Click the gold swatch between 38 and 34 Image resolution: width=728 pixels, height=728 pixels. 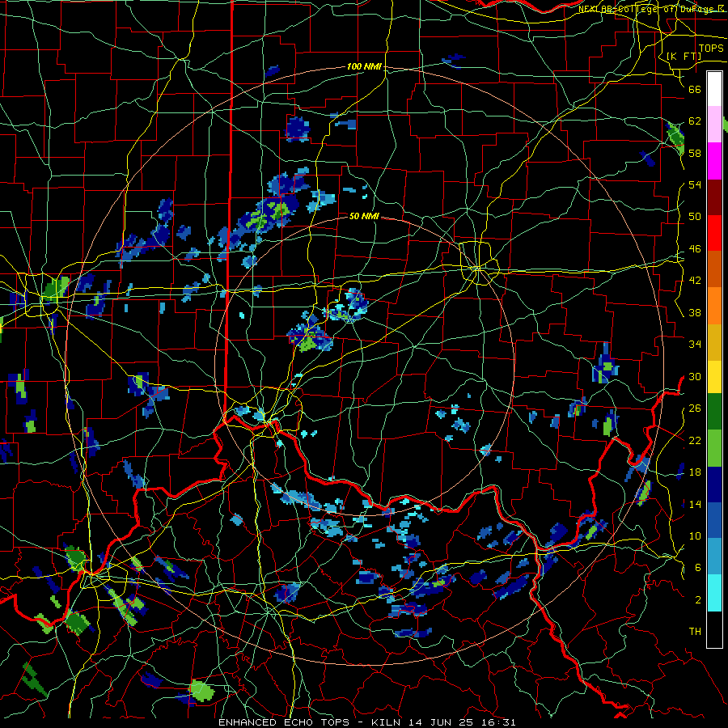pos(714,343)
